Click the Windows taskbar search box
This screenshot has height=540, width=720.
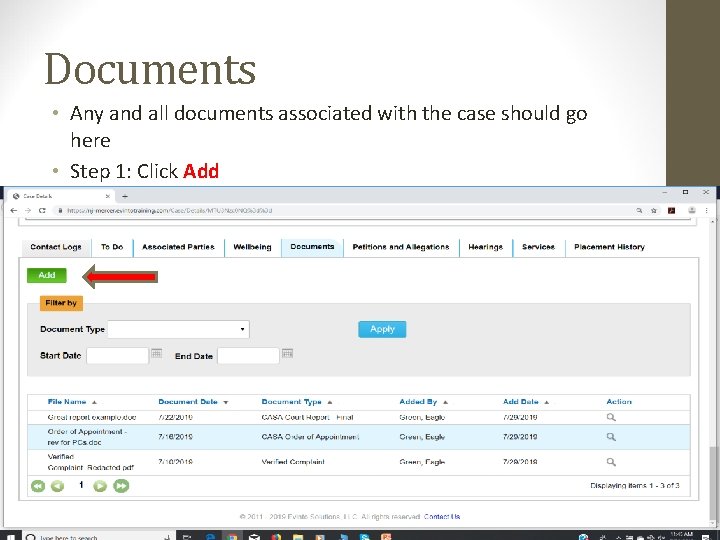tap(94, 536)
